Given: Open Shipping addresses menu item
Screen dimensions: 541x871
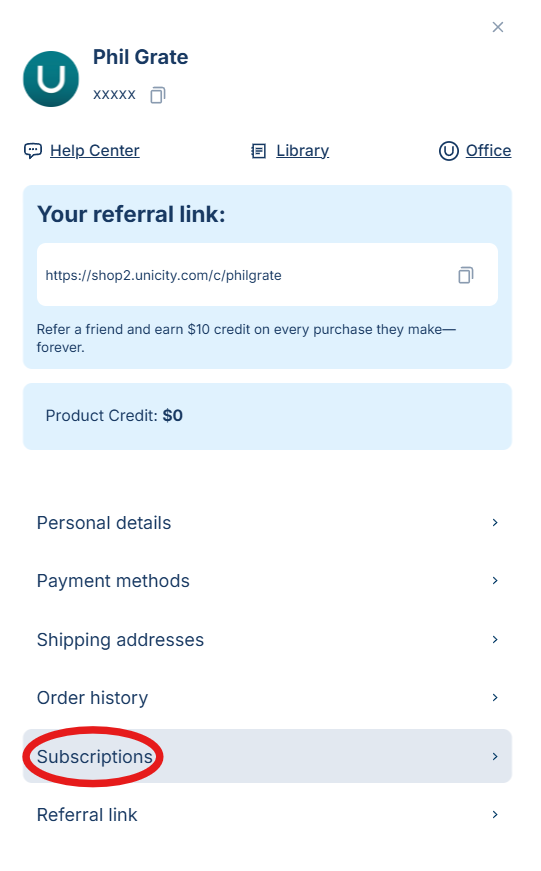Looking at the screenshot, I should [x=267, y=639].
